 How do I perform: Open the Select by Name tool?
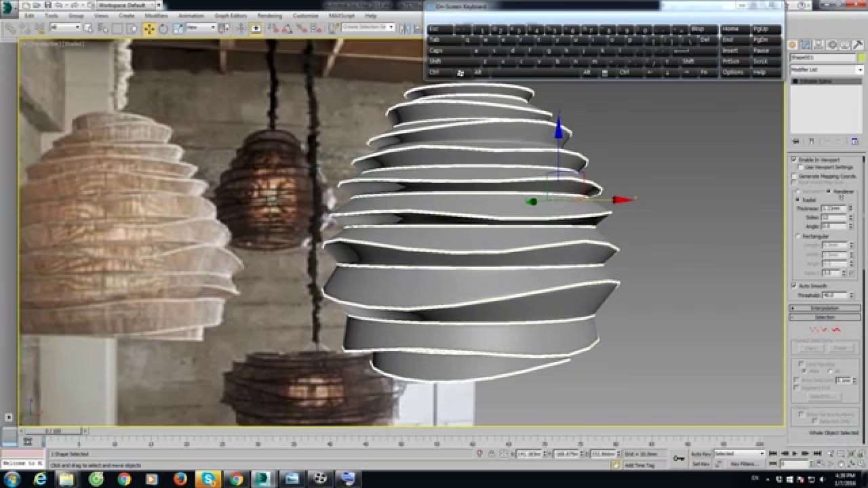click(x=103, y=28)
